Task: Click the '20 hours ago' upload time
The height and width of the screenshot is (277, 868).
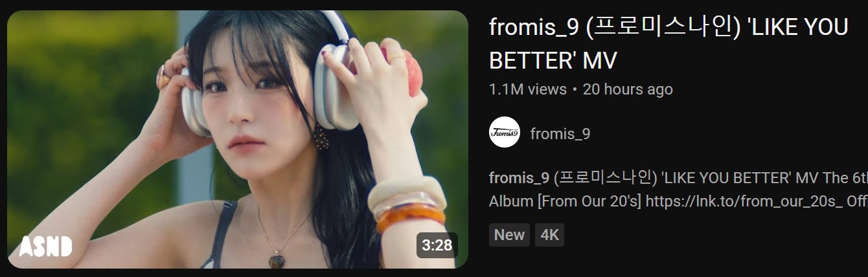Action: (x=628, y=89)
